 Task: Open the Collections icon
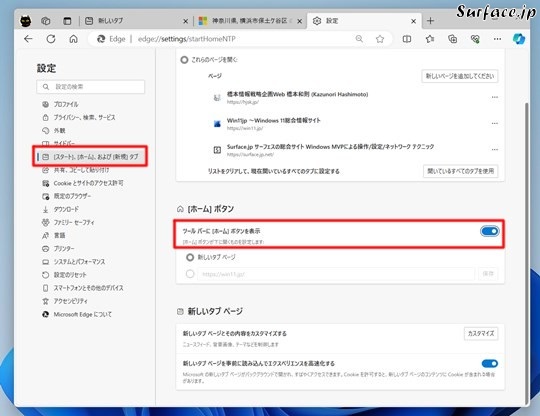pyautogui.click(x=453, y=39)
